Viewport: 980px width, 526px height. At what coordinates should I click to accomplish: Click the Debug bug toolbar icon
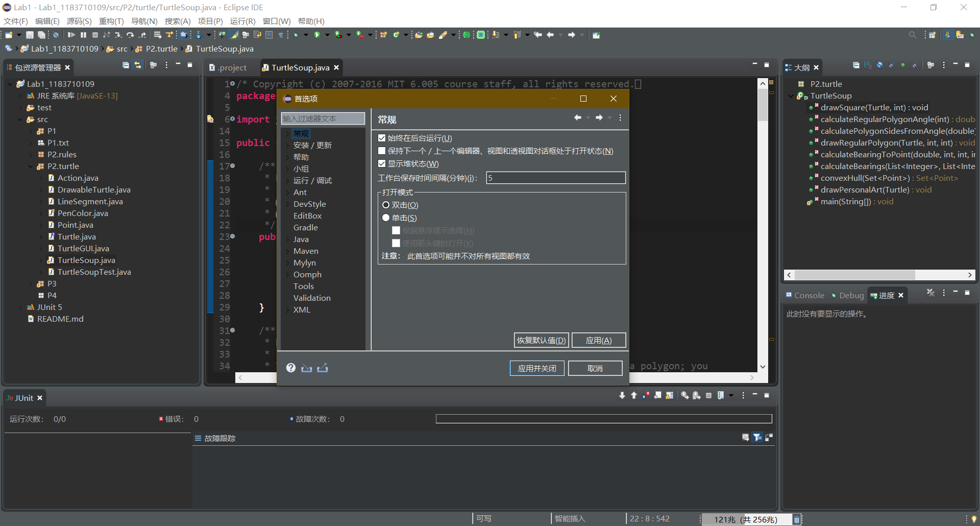pos(296,35)
